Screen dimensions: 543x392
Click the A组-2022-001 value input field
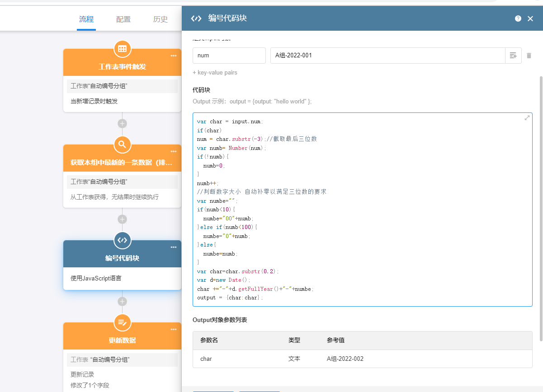click(387, 56)
